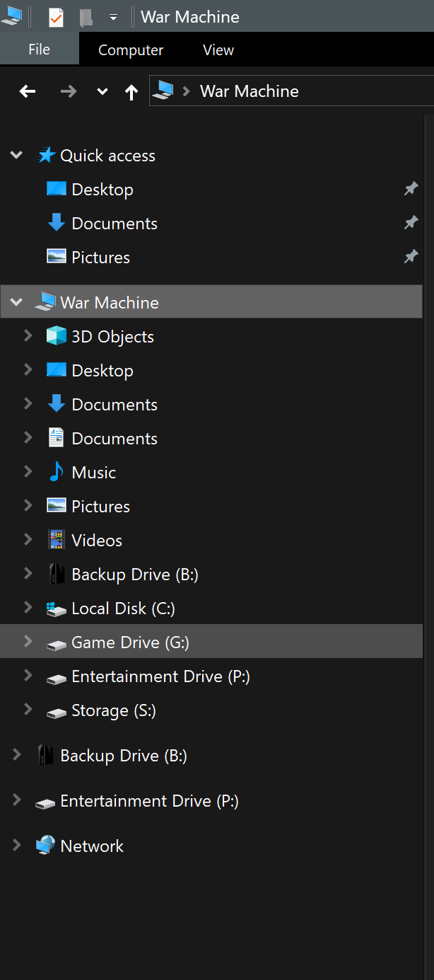Expand Backup Drive (B:) under War Machine
The height and width of the screenshot is (980, 434).
pos(28,573)
